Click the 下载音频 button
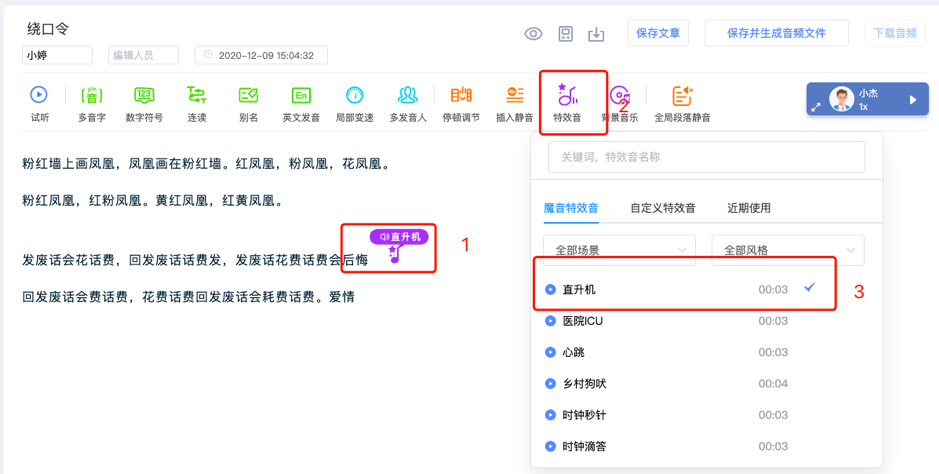939x474 pixels. (895, 34)
